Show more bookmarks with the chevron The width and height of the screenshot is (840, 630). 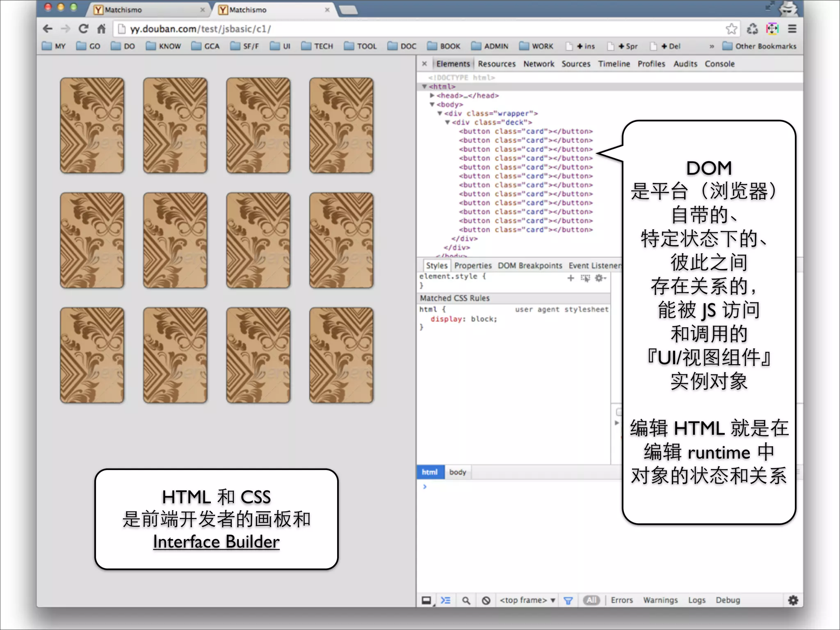coord(712,46)
